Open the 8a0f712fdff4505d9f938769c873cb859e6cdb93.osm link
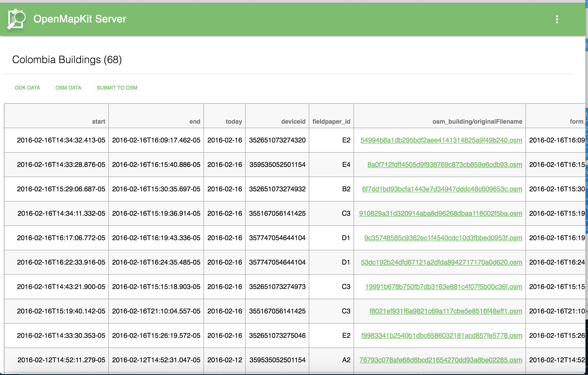Image resolution: width=588 pixels, height=375 pixels. coord(445,165)
